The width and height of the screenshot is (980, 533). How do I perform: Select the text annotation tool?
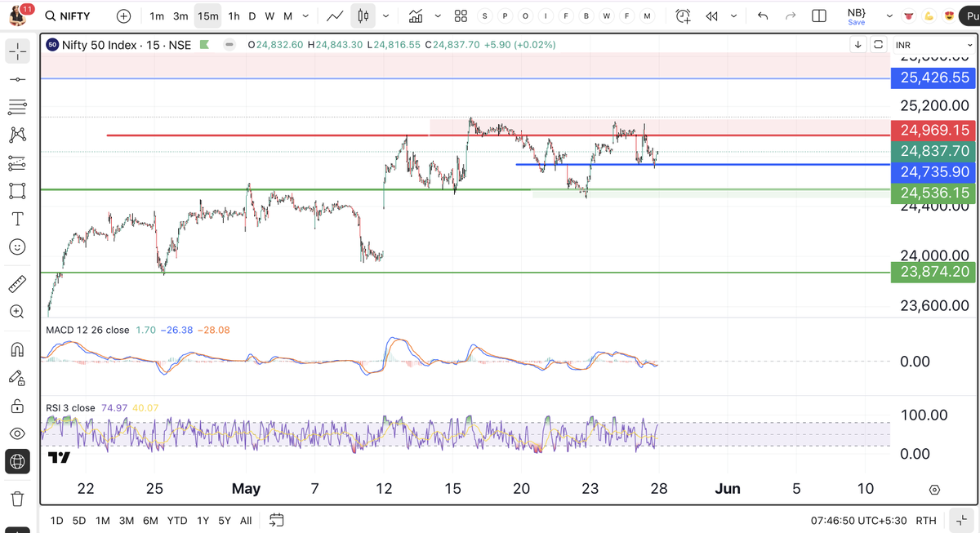pos(17,218)
